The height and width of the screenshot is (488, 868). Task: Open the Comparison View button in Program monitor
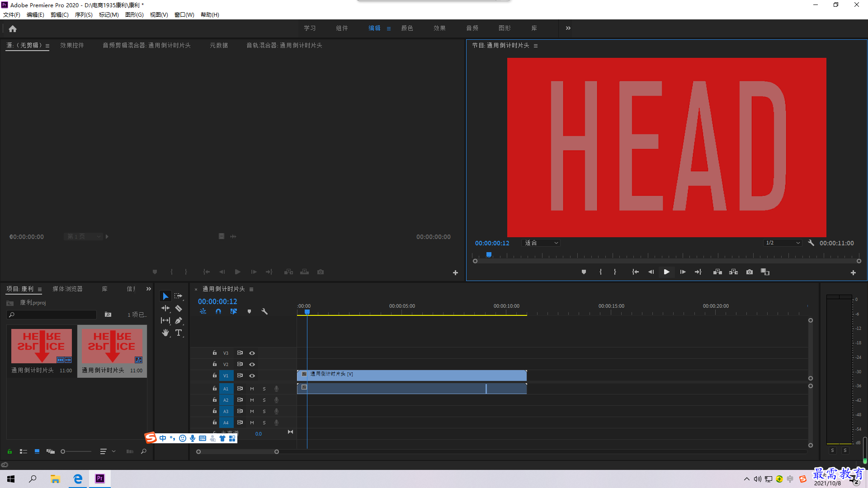[x=765, y=272]
